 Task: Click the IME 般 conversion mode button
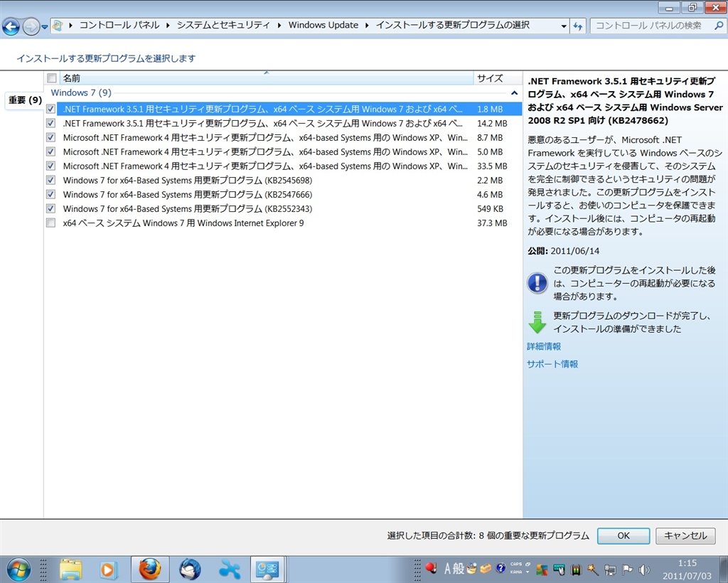[x=459, y=568]
